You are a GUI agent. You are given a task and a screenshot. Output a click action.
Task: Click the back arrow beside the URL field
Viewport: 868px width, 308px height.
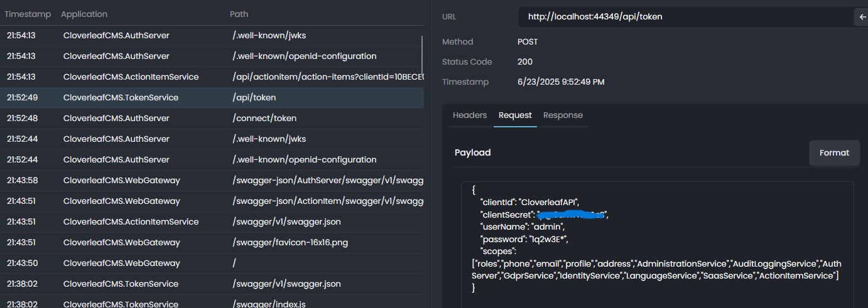(862, 17)
